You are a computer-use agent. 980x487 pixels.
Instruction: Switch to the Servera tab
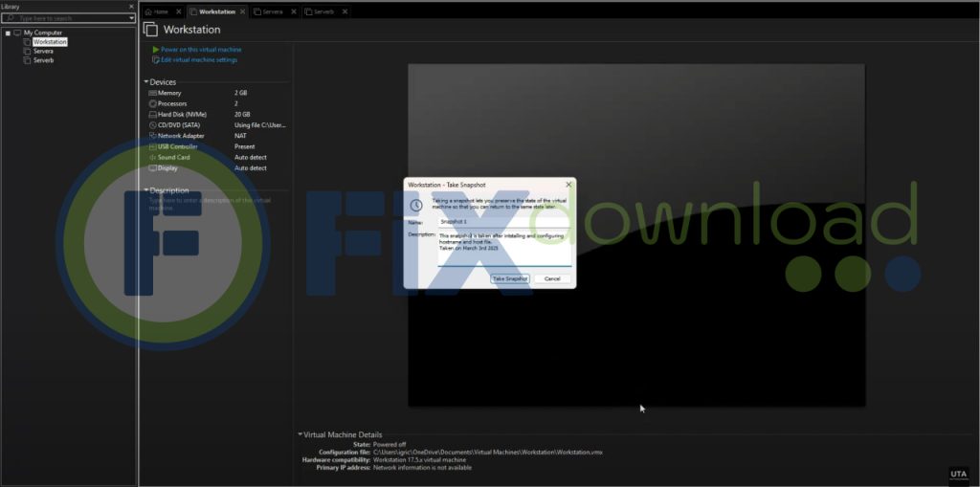(x=273, y=11)
